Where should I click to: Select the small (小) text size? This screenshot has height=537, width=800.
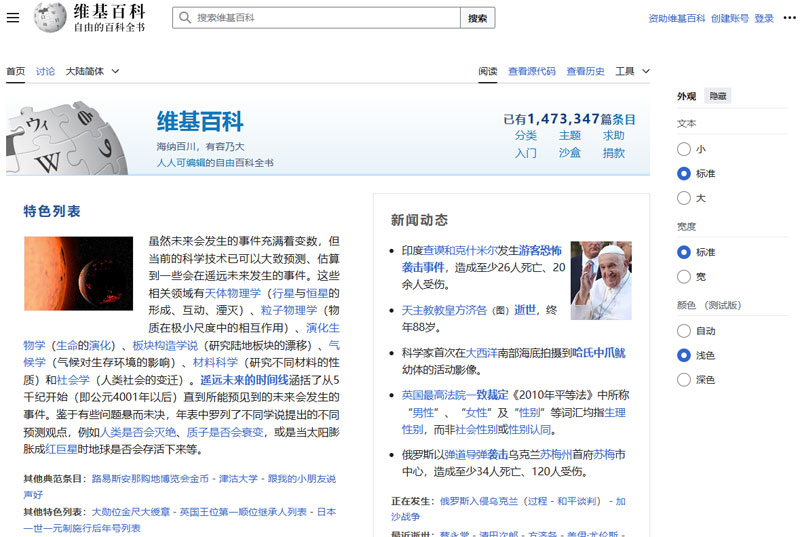coord(684,149)
